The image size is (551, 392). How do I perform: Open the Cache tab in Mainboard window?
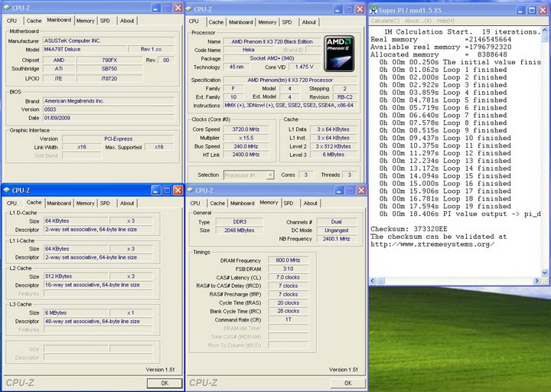pyautogui.click(x=34, y=21)
